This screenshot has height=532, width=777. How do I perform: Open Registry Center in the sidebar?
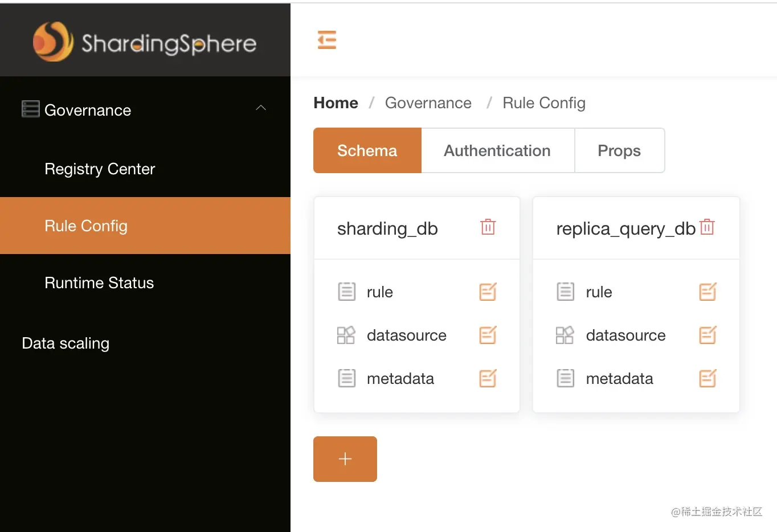click(100, 169)
